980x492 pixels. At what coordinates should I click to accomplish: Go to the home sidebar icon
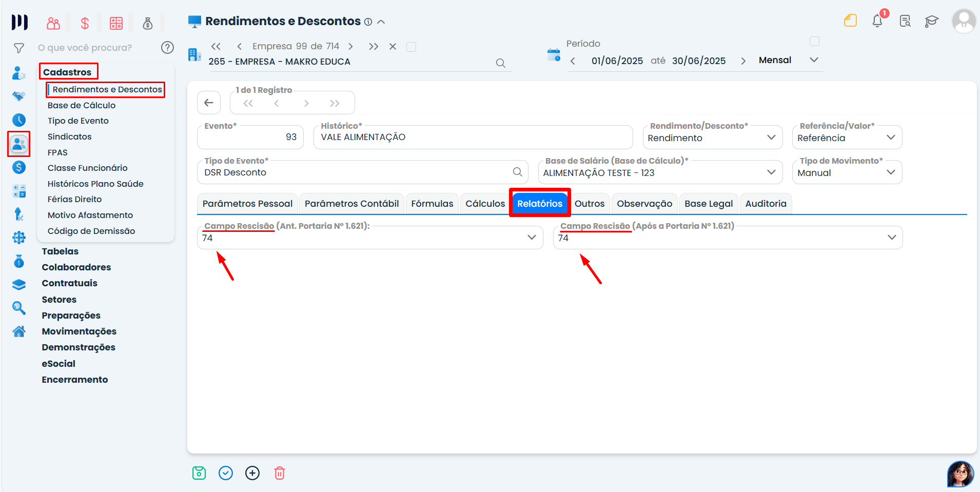pos(19,331)
